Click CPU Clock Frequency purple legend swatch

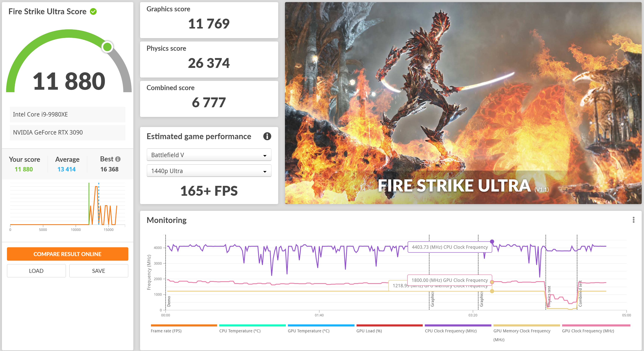click(x=458, y=325)
